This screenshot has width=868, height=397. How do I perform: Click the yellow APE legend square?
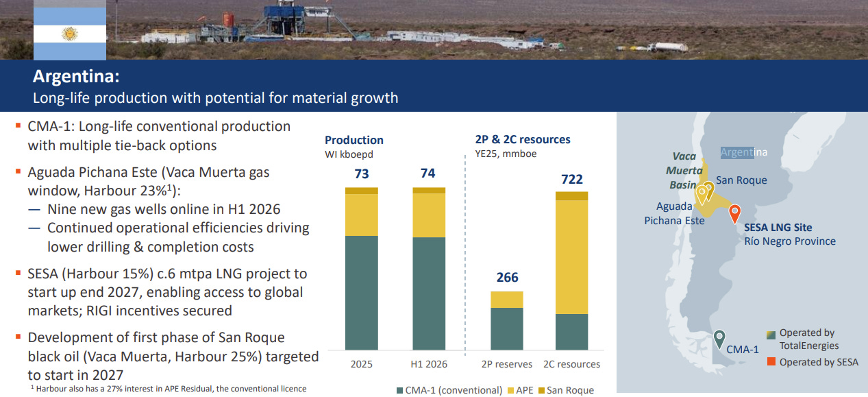pyautogui.click(x=510, y=391)
